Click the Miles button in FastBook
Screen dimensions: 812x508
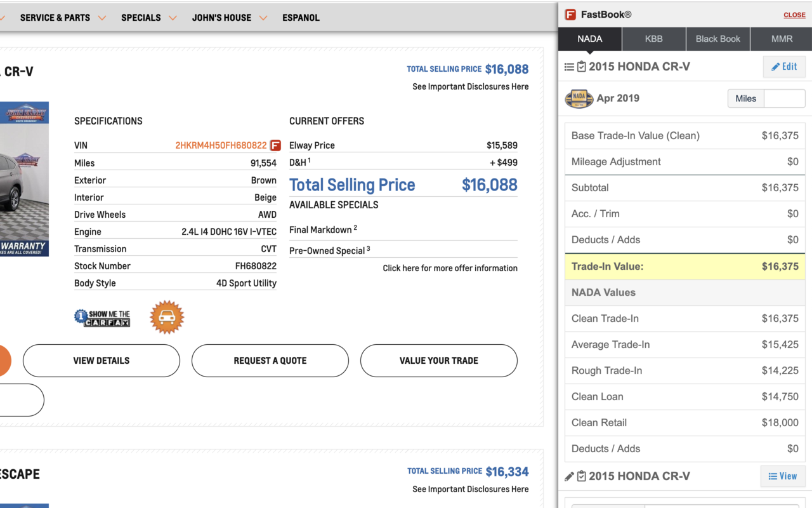click(x=746, y=98)
